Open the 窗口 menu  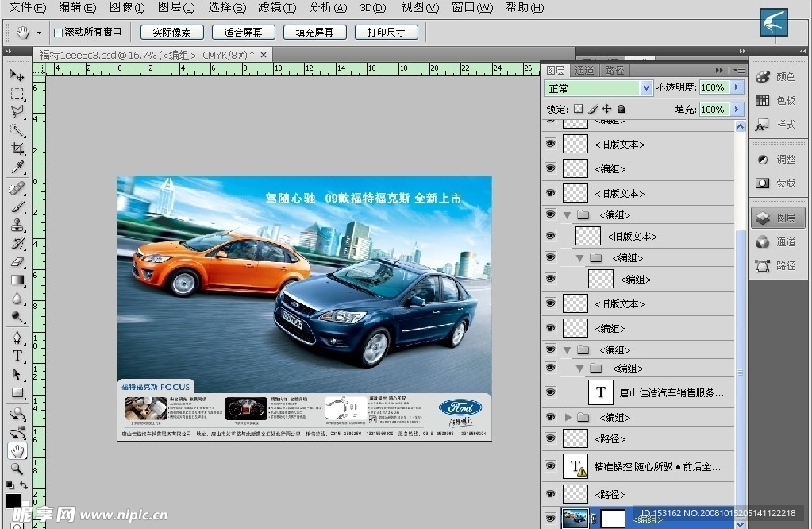point(472,7)
